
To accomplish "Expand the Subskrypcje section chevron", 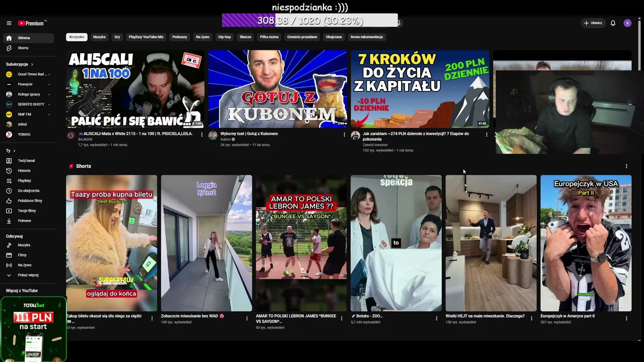I will tap(32, 64).
